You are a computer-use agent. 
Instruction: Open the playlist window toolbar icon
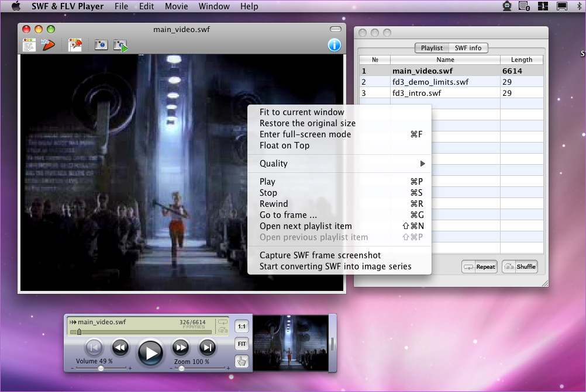point(29,45)
